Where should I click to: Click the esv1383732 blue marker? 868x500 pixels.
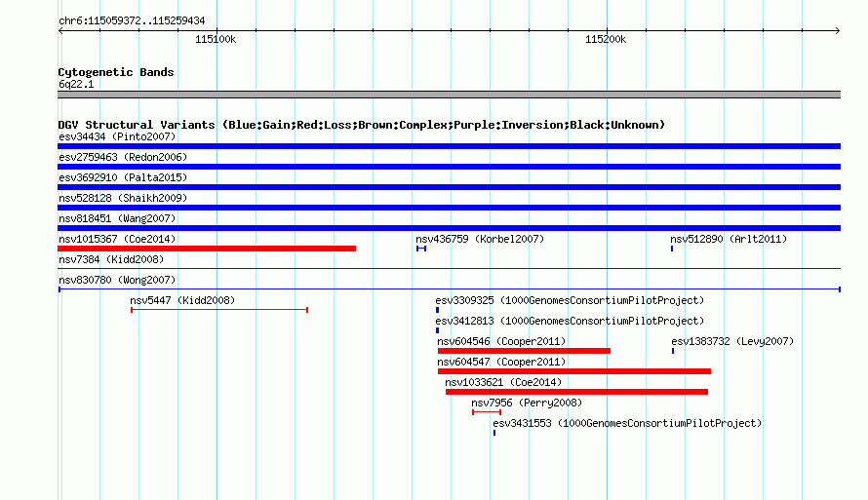pyautogui.click(x=673, y=351)
